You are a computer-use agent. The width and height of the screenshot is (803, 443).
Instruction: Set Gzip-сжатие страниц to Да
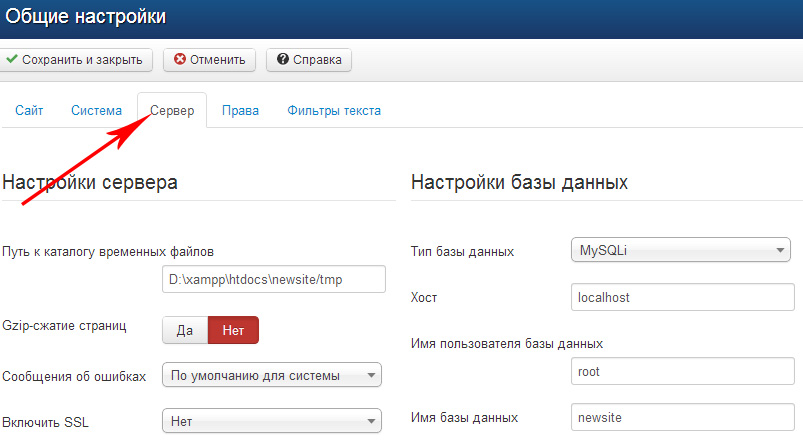click(x=185, y=330)
